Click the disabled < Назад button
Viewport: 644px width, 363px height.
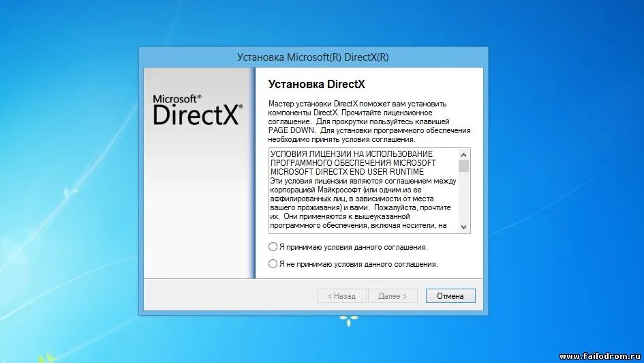(341, 296)
